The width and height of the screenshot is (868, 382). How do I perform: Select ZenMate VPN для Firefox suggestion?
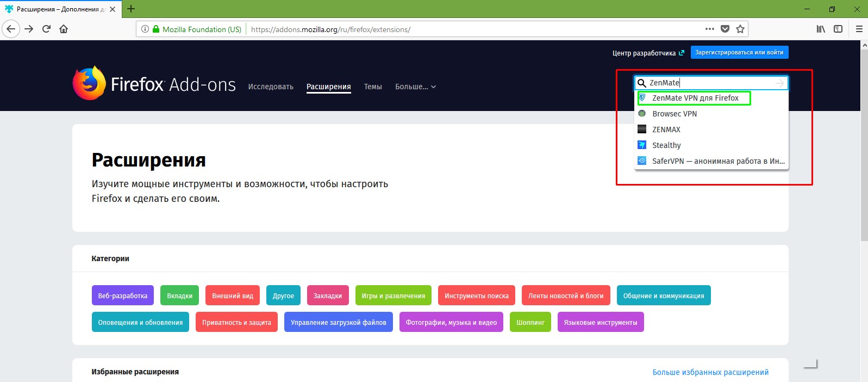[x=711, y=98]
